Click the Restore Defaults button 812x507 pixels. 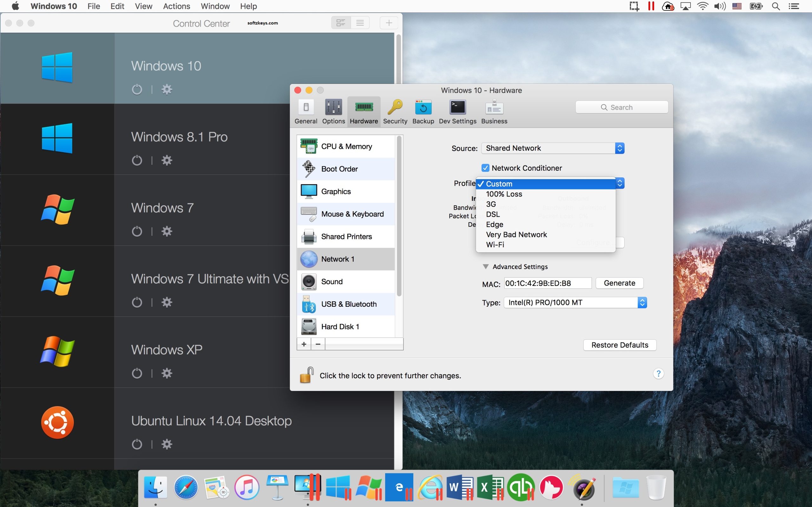click(x=619, y=345)
